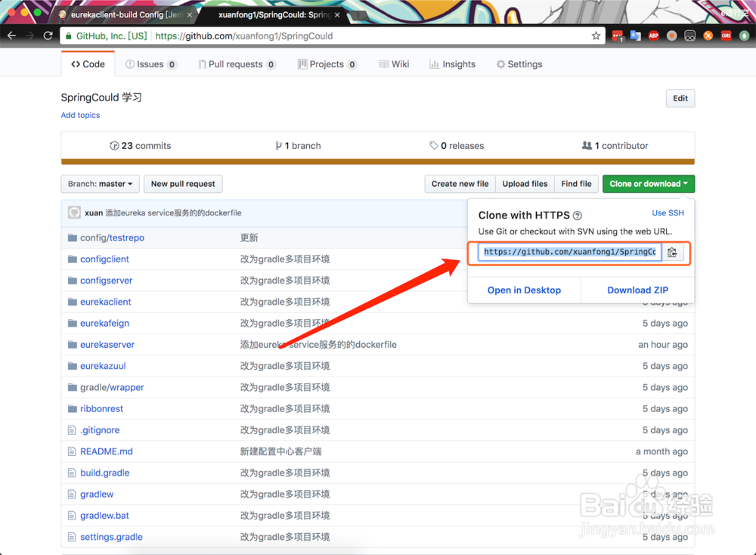This screenshot has width=756, height=555.
Task: Click the Upload files button
Action: coord(525,184)
